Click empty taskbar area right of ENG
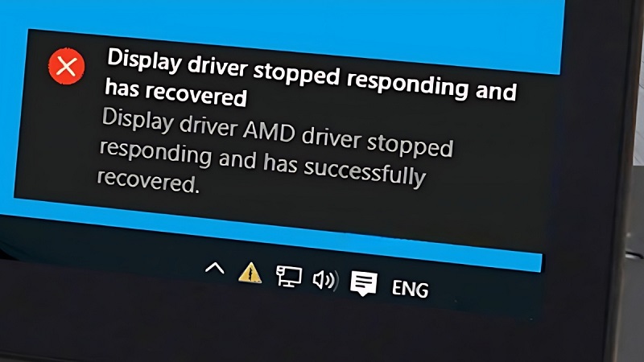The image size is (644, 362). coord(485,295)
